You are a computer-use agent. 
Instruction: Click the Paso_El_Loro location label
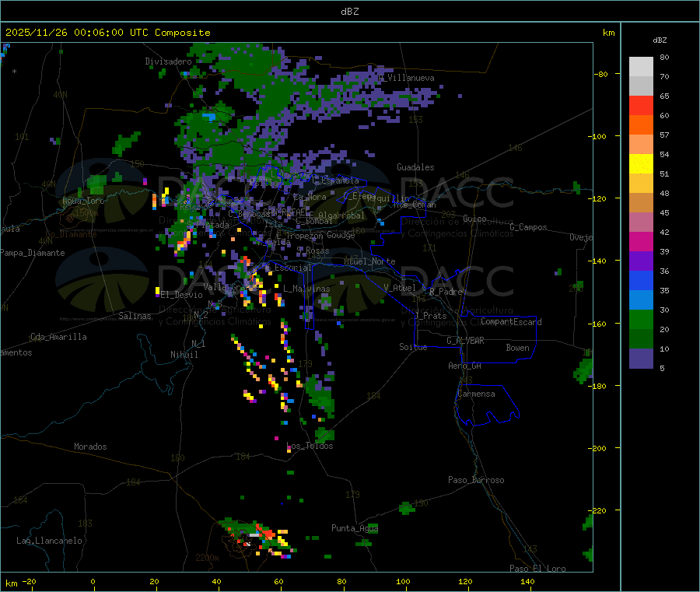[538, 569]
